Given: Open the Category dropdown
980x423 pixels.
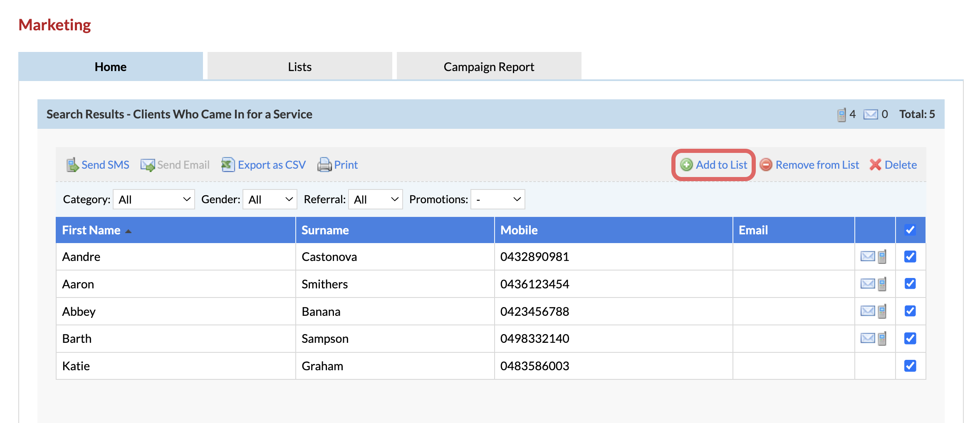Looking at the screenshot, I should tap(154, 199).
